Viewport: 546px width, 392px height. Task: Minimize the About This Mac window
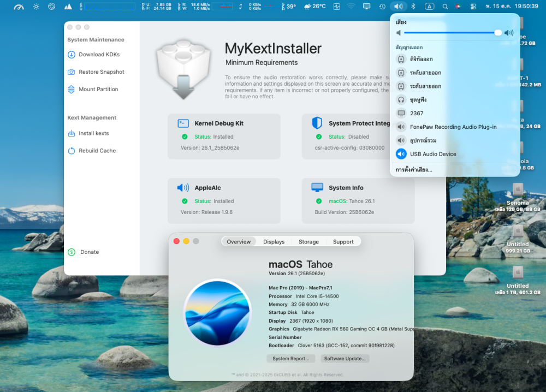tap(186, 241)
